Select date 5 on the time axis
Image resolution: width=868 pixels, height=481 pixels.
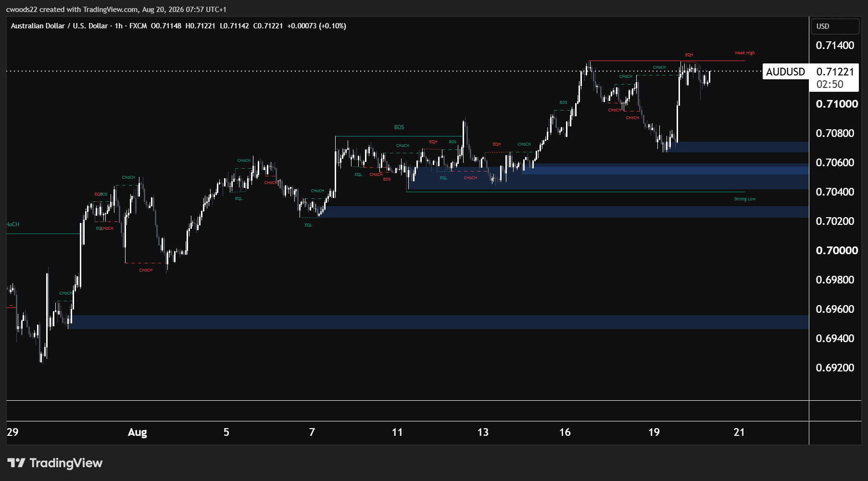[226, 432]
